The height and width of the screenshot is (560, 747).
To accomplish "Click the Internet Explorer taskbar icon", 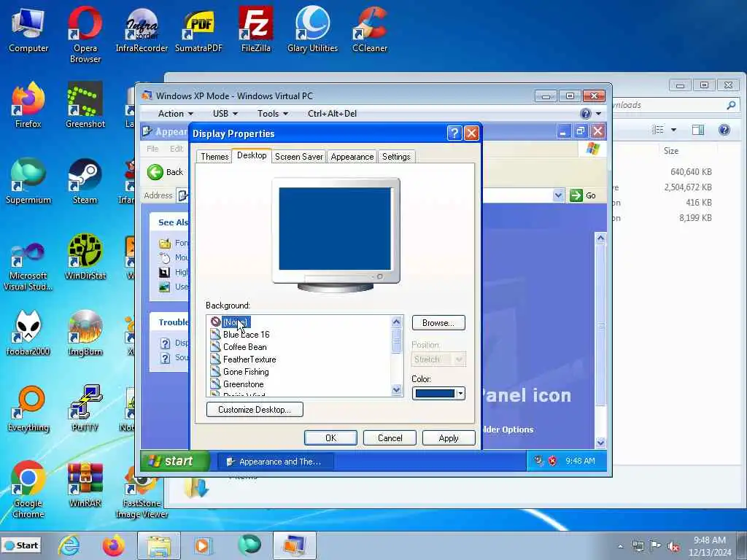I will click(69, 545).
